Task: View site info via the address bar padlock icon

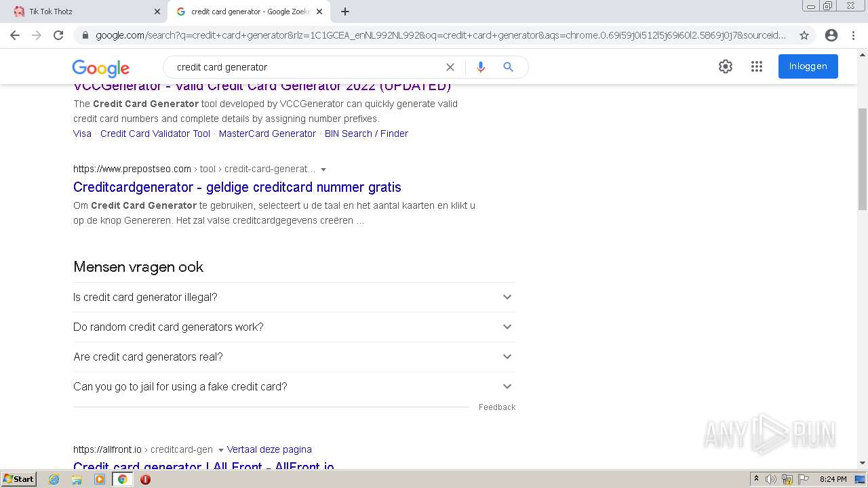Action: pyautogui.click(x=85, y=35)
